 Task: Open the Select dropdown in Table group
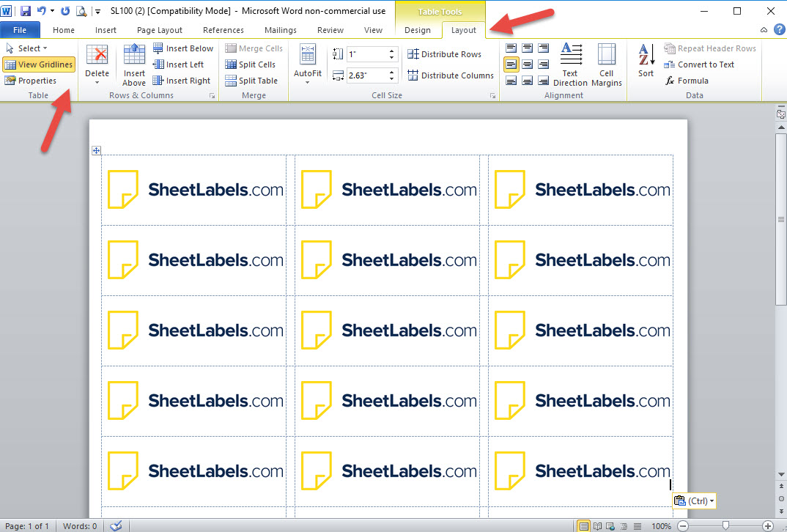(x=31, y=48)
